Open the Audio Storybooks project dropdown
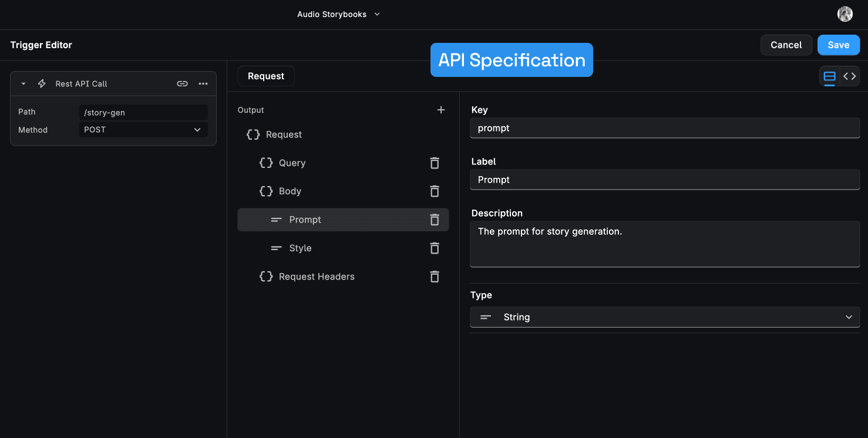The image size is (868, 438). [x=339, y=14]
